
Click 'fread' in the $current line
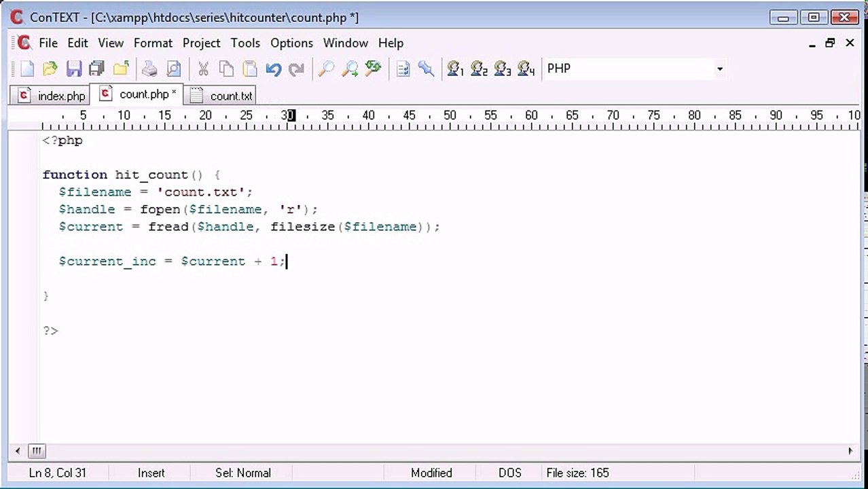pyautogui.click(x=168, y=227)
